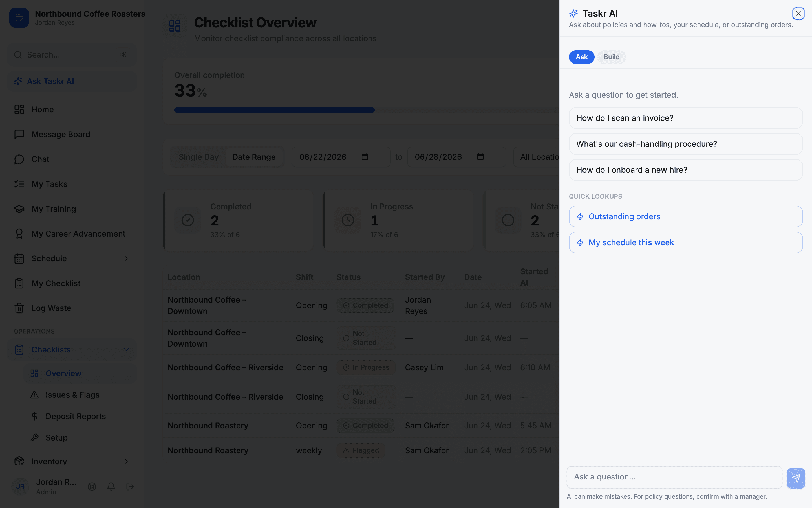
Task: Click the overall completion progress bar
Action: click(367, 110)
